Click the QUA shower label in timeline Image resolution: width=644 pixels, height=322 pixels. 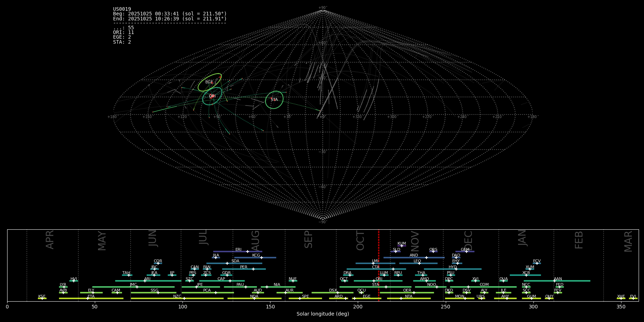503,279
